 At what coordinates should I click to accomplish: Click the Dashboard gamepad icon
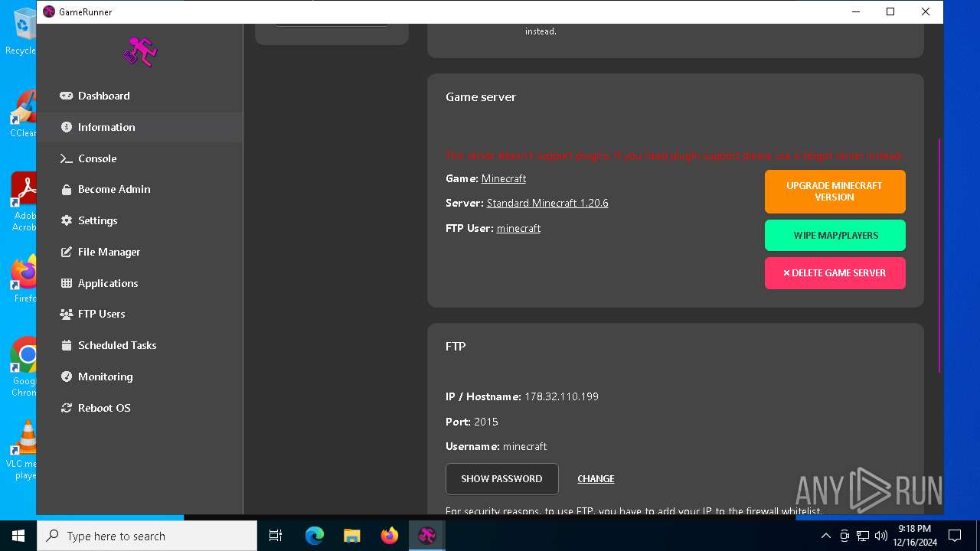tap(66, 96)
